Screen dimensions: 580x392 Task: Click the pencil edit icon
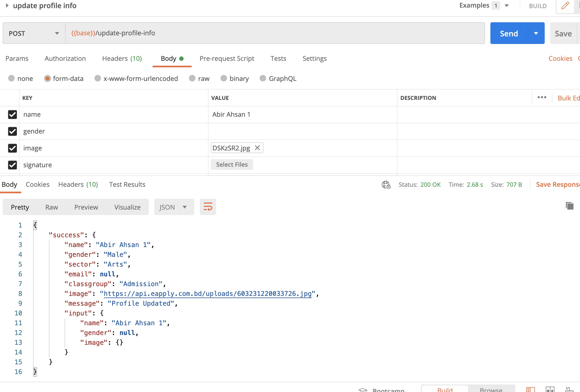(565, 6)
